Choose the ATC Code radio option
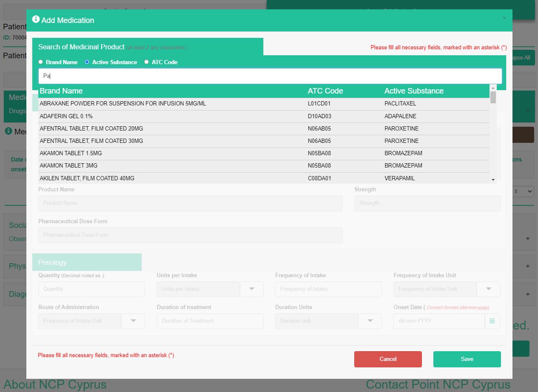The image size is (538, 392). tap(147, 62)
